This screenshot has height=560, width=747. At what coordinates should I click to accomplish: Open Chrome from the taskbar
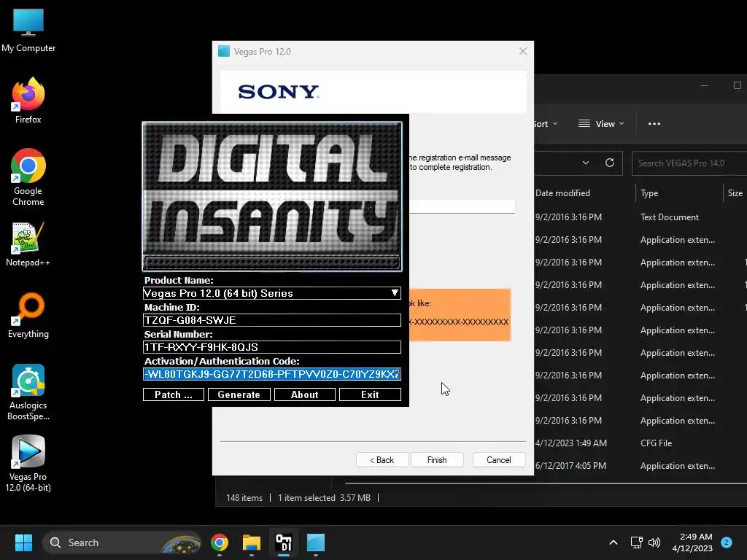point(220,542)
